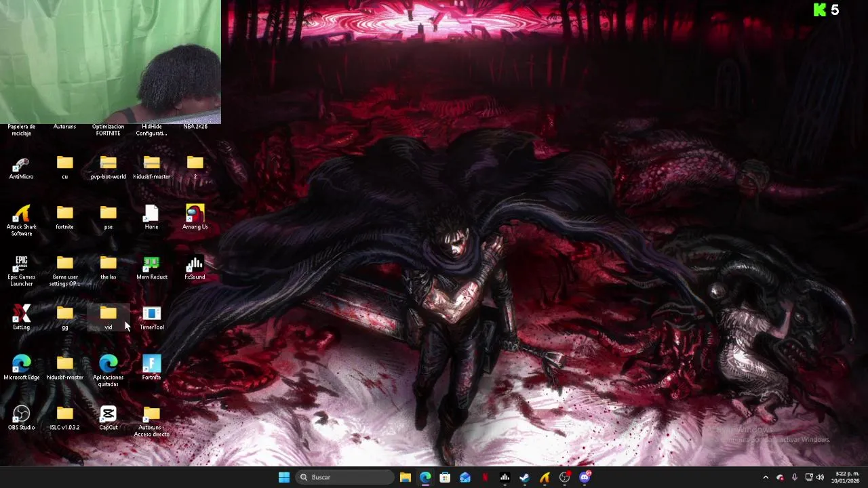Select the folder named 2
This screenshot has height=488, width=868.
(195, 167)
